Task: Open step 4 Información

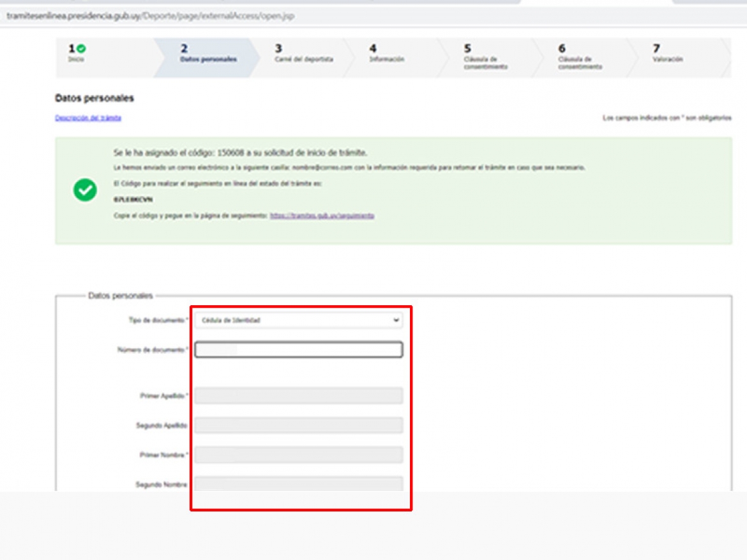Action: [x=386, y=54]
